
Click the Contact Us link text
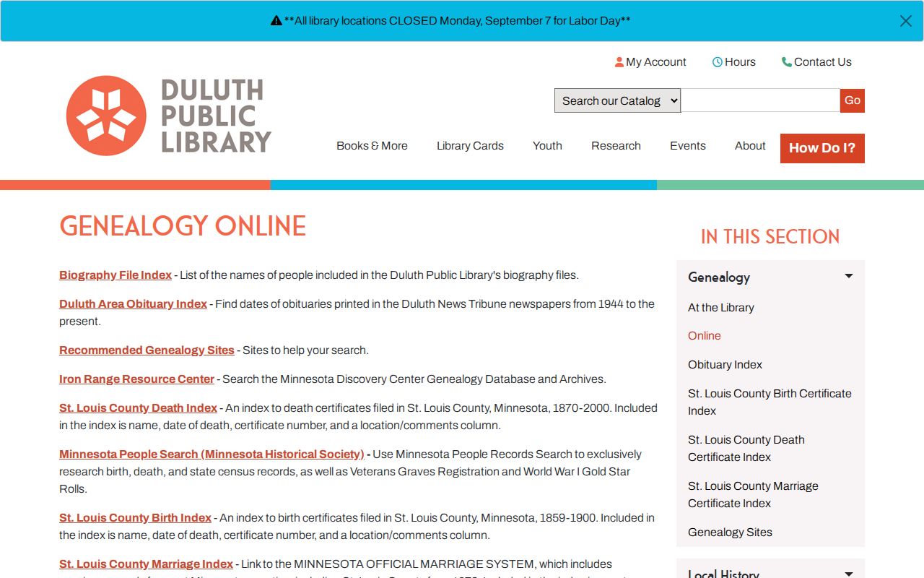(x=823, y=62)
